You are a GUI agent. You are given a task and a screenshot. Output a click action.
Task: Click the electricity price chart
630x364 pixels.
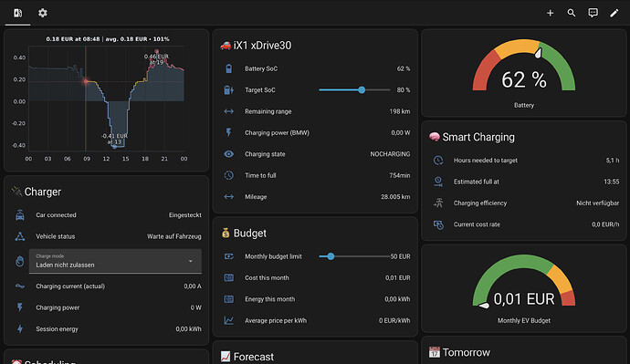(107, 99)
